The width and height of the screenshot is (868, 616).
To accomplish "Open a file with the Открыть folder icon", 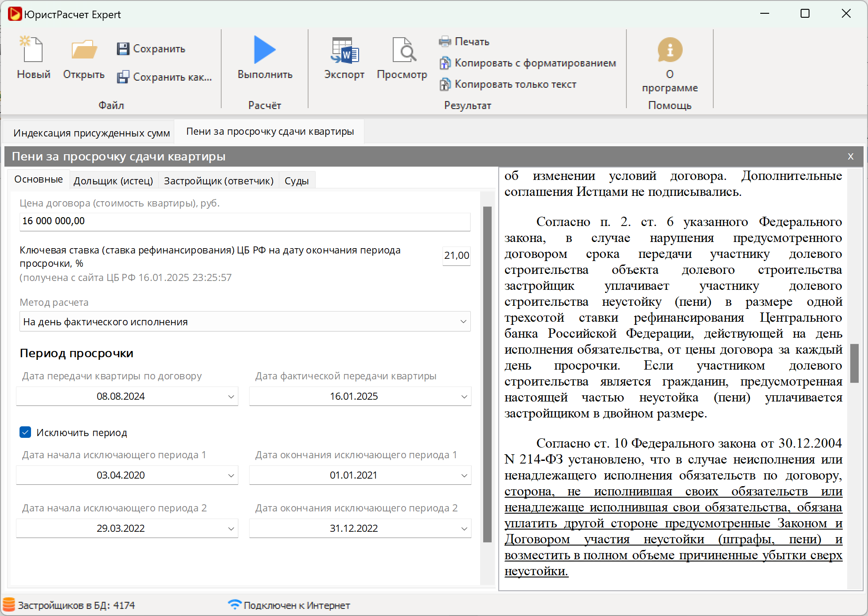I will tap(84, 49).
